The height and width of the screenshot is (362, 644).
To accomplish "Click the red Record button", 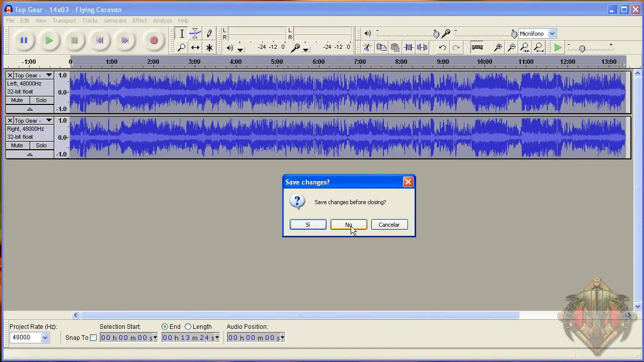I will 154,40.
